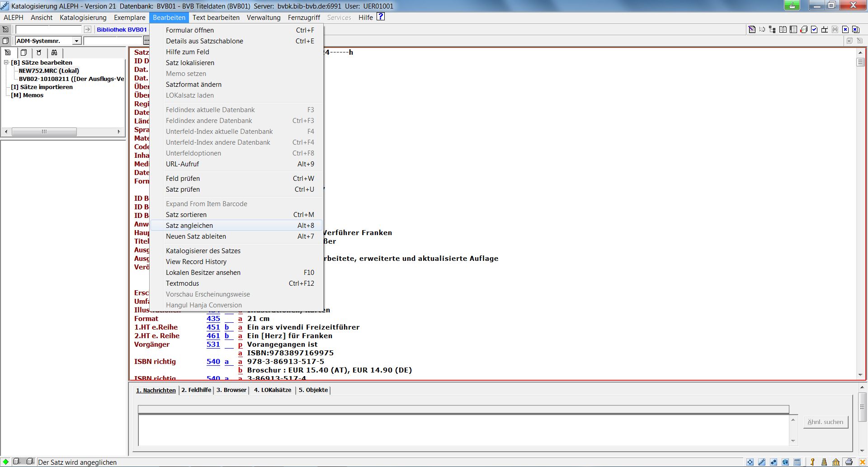Choose Satz angleichen from Bearbeiten menu
Image resolution: width=868 pixels, height=467 pixels.
pyautogui.click(x=189, y=225)
